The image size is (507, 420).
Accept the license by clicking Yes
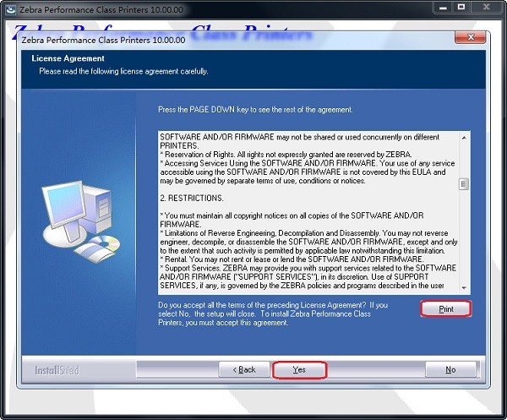point(299,370)
